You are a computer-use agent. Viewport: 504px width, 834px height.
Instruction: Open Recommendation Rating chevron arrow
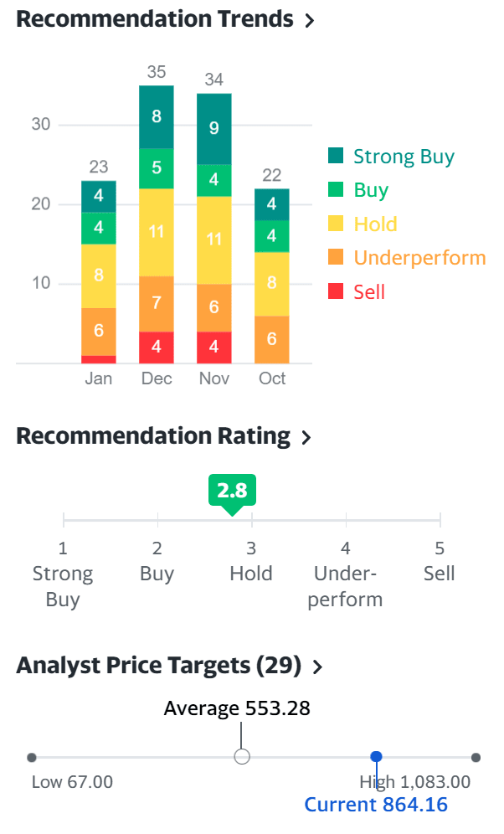pyautogui.click(x=306, y=437)
